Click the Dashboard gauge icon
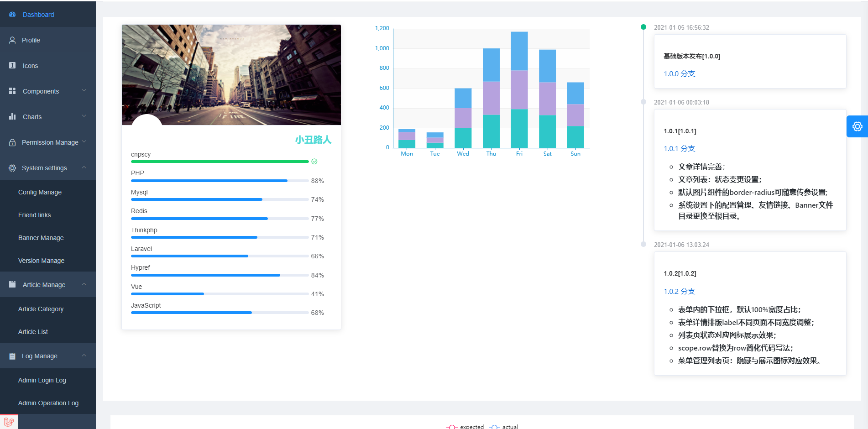The width and height of the screenshot is (868, 429). [12, 15]
